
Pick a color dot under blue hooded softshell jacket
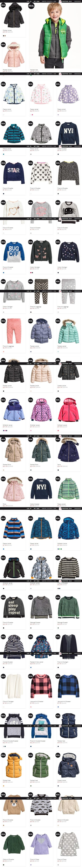[58, 549]
